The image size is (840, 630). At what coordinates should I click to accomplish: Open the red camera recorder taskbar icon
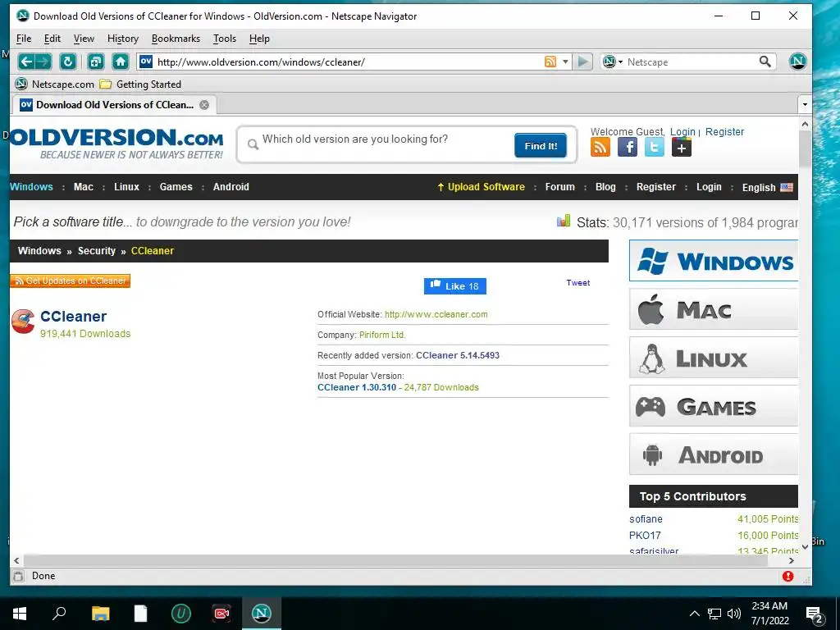pos(221,614)
